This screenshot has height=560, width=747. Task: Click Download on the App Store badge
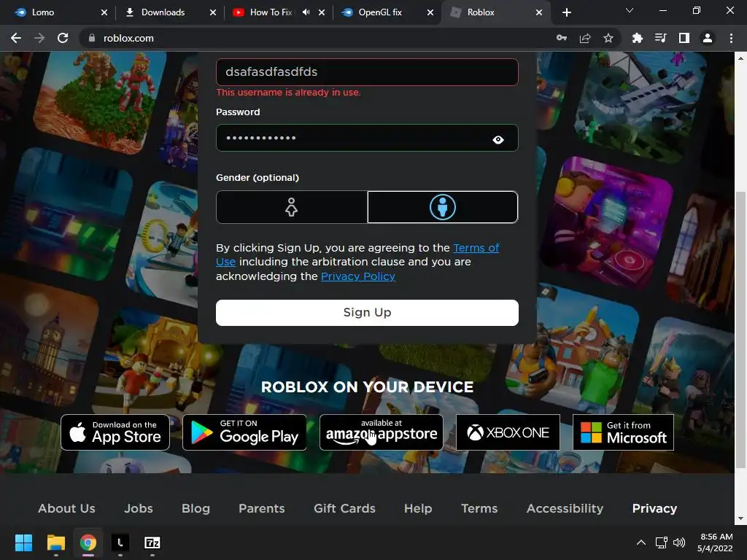(x=115, y=432)
